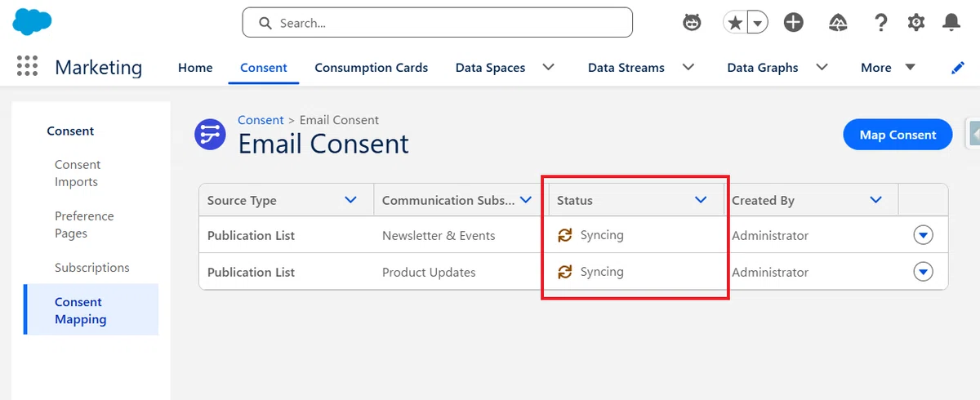Open the Help question mark icon
980x400 pixels.
[880, 23]
